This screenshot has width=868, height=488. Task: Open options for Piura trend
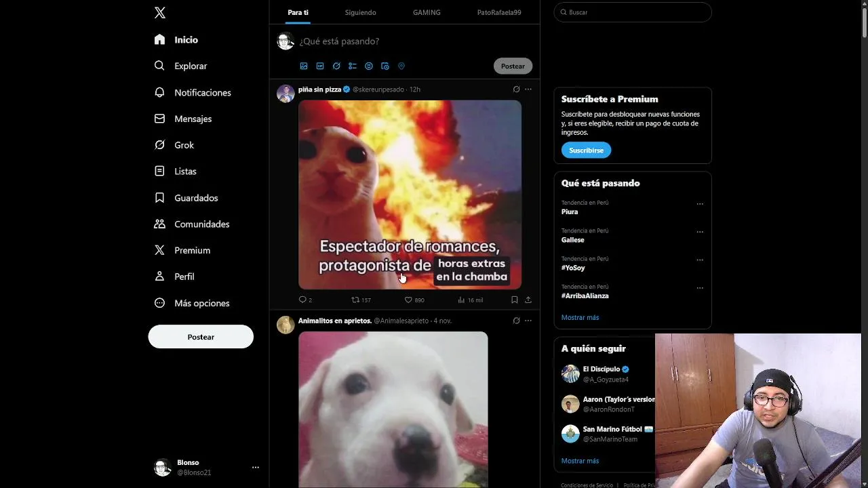[700, 204]
